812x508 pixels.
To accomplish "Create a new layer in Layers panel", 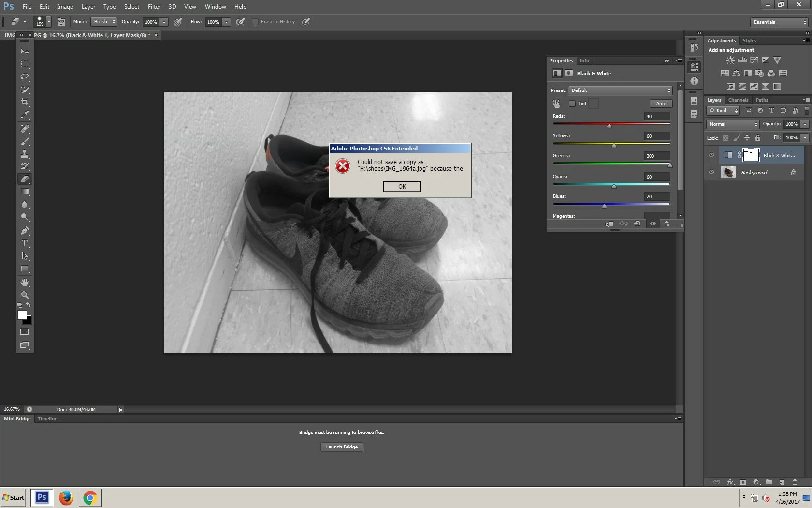I will pyautogui.click(x=782, y=482).
